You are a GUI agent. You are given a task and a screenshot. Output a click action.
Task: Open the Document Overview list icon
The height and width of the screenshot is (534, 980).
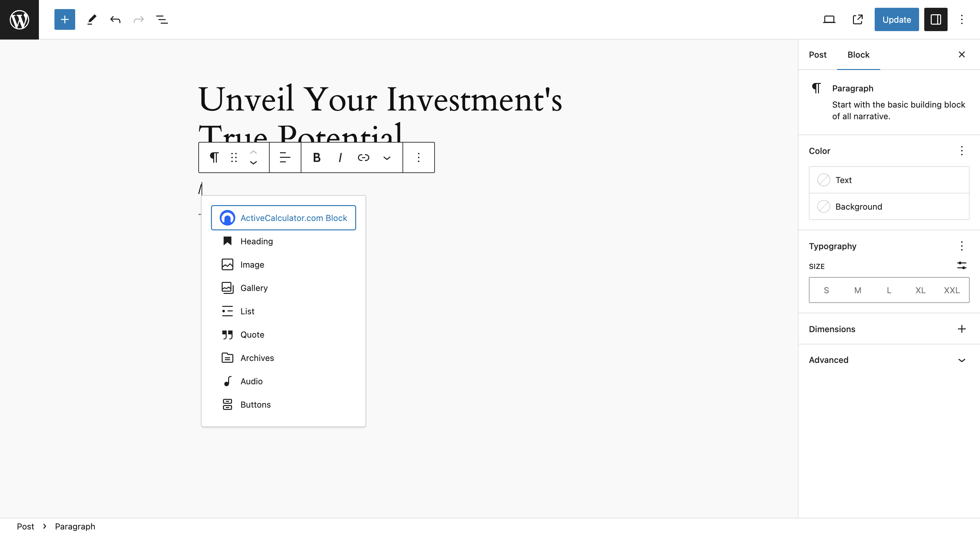[x=162, y=19]
